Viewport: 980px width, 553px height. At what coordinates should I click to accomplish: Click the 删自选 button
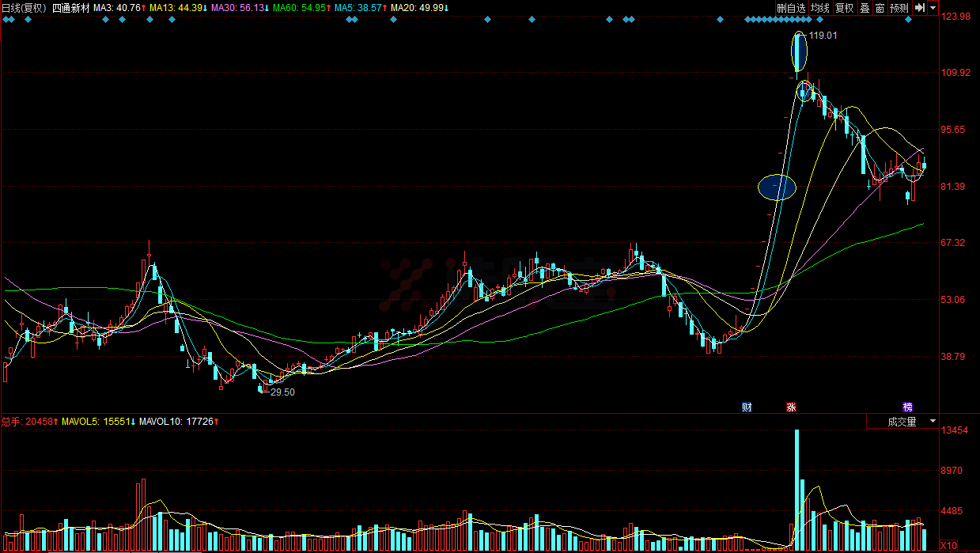pyautogui.click(x=791, y=8)
